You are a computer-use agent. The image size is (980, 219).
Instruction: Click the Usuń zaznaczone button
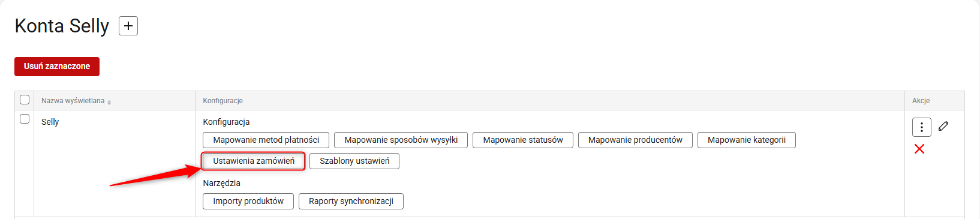coord(57,67)
